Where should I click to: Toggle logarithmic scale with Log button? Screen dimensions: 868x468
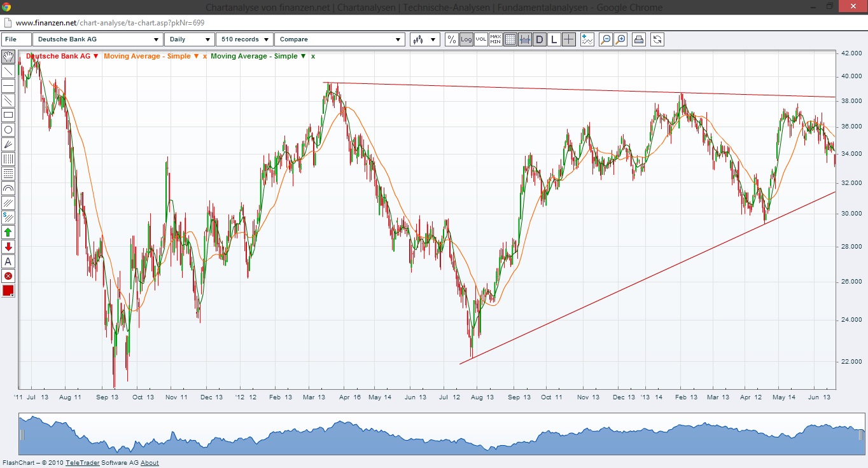click(466, 39)
